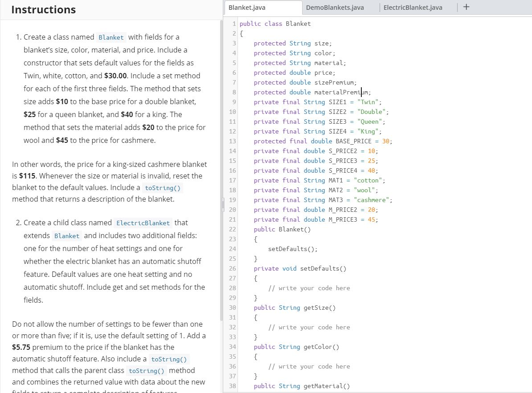The width and height of the screenshot is (532, 393).
Task: Click the SIZE2 = "Double" declaration line
Action: 321,112
